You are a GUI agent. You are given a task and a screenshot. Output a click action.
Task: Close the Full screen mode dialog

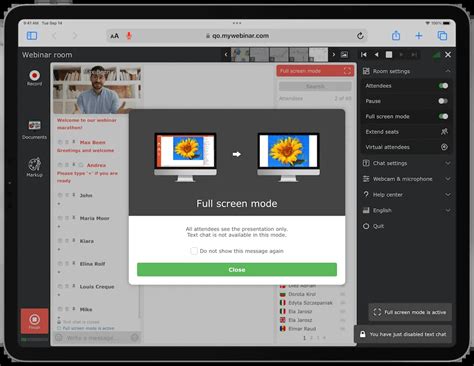[237, 269]
